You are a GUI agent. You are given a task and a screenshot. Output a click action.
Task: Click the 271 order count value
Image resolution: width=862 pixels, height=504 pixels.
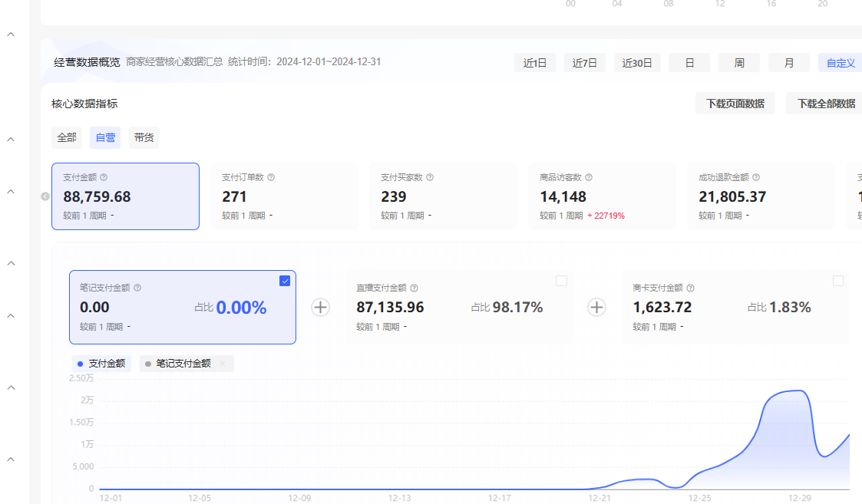tap(234, 196)
